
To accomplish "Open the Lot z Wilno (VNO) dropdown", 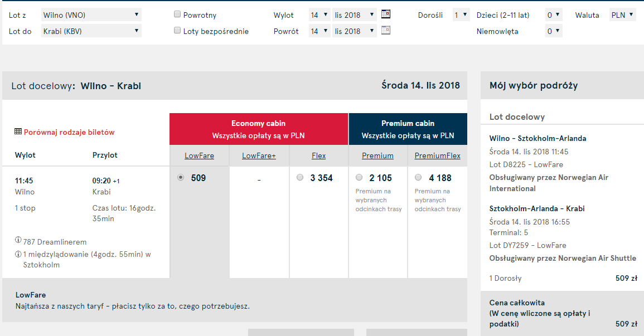I will click(x=91, y=15).
